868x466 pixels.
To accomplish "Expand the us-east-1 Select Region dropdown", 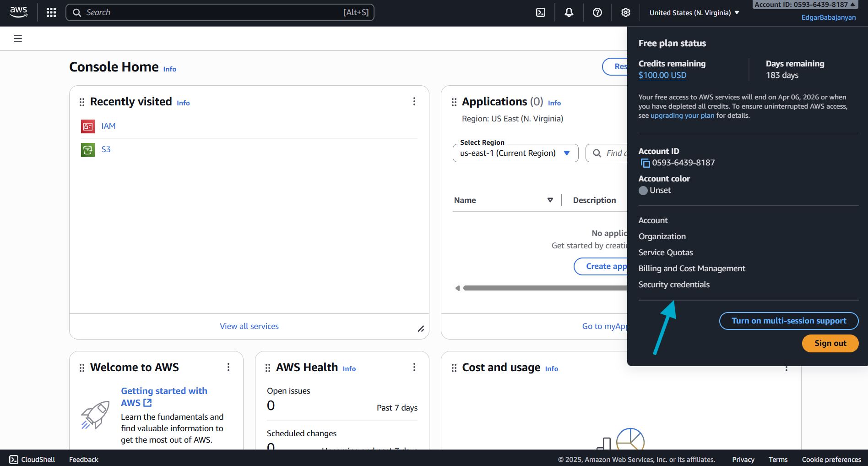I will click(515, 153).
